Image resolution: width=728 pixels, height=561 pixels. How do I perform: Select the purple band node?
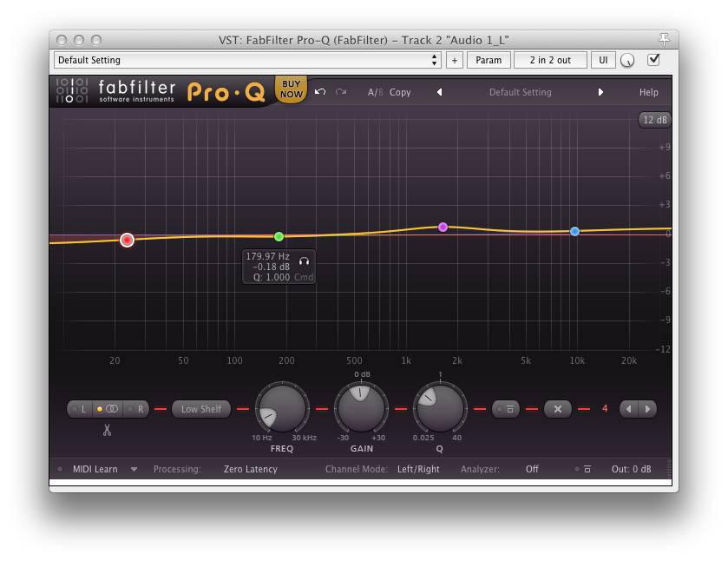click(443, 227)
